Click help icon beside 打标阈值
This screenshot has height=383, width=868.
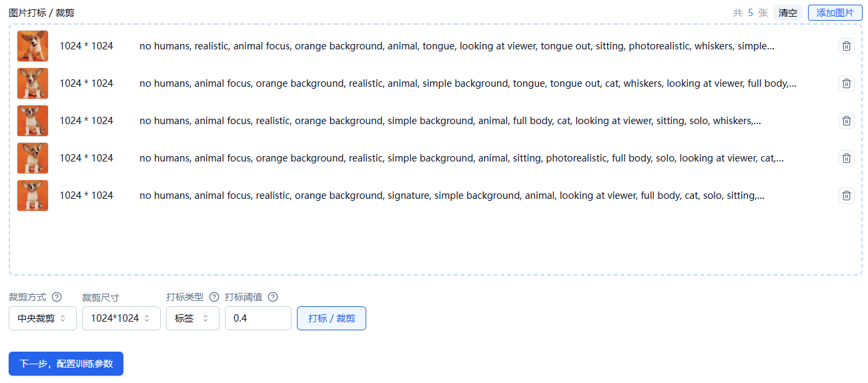coord(272,297)
